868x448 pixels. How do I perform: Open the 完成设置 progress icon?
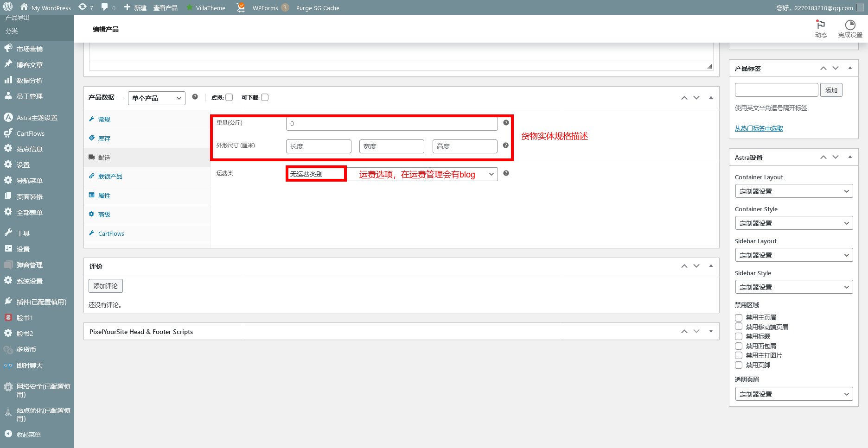click(x=850, y=29)
